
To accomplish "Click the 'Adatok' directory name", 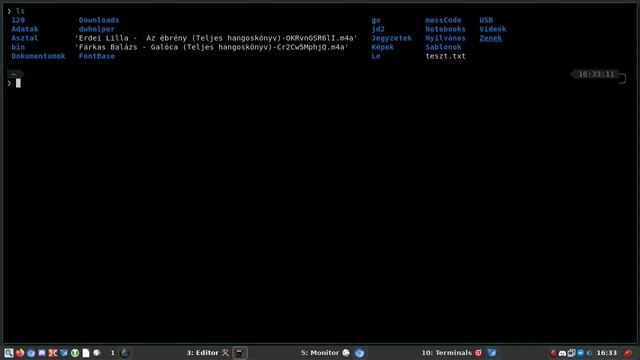I will (x=25, y=29).
